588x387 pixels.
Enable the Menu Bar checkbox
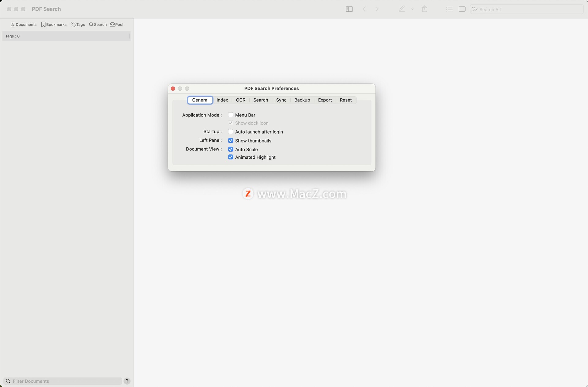pyautogui.click(x=231, y=115)
